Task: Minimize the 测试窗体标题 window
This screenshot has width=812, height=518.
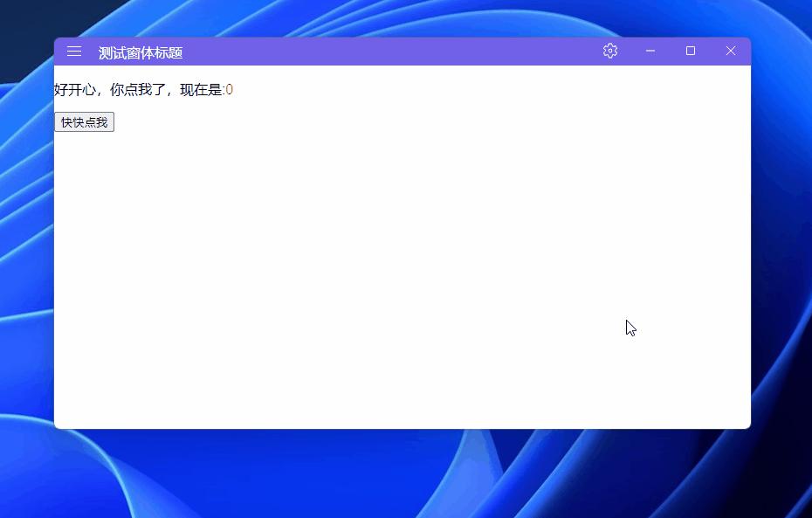Action: tap(650, 51)
